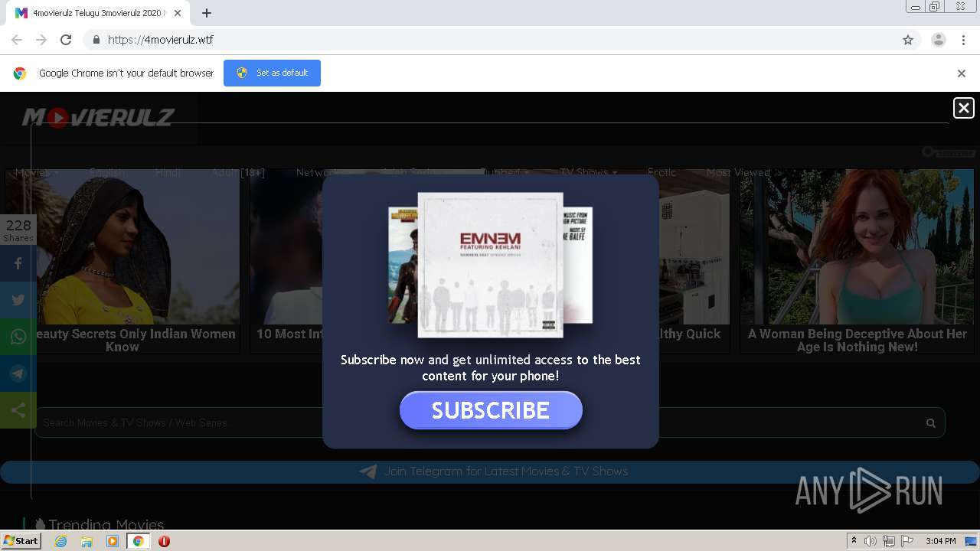Reload the current page
The height and width of the screenshot is (551, 980).
click(x=66, y=40)
